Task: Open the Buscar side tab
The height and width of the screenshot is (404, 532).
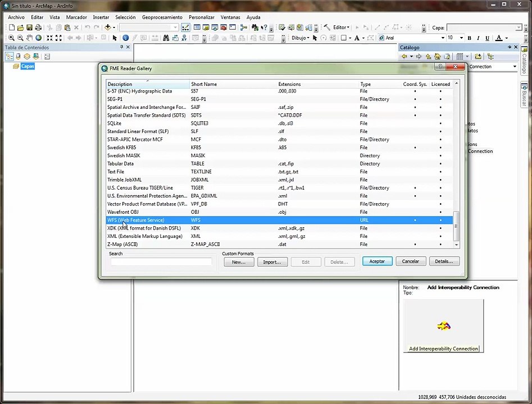Action: tap(525, 95)
